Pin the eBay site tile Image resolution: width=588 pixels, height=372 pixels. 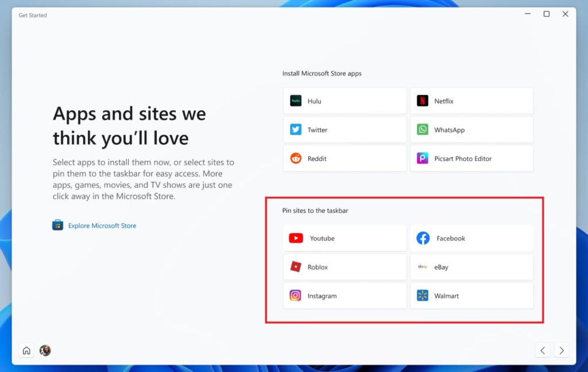[471, 267]
